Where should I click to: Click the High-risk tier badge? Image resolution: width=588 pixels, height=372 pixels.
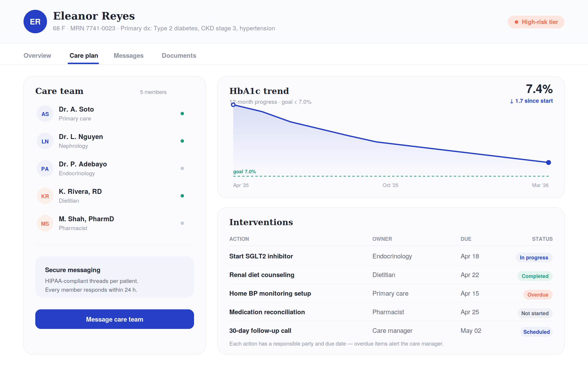click(x=536, y=22)
